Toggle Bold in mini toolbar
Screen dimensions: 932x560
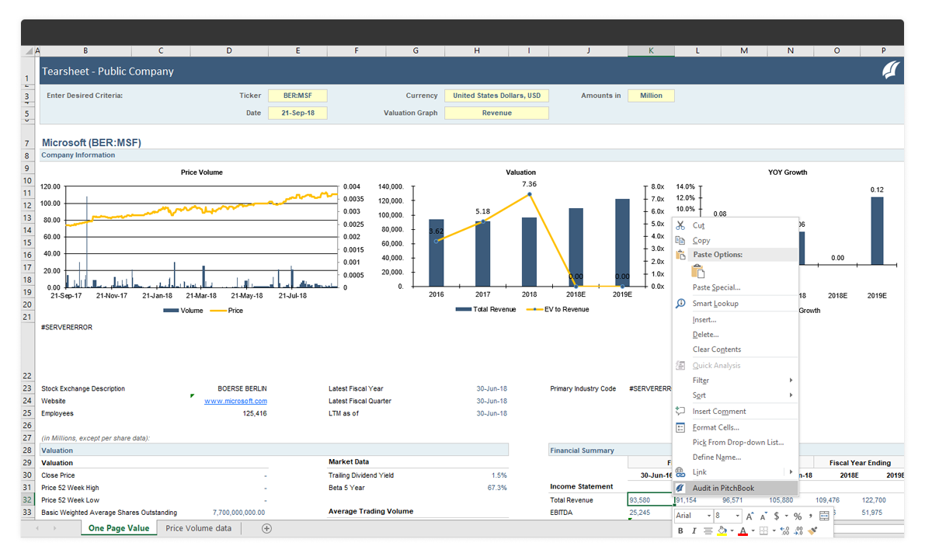[680, 531]
